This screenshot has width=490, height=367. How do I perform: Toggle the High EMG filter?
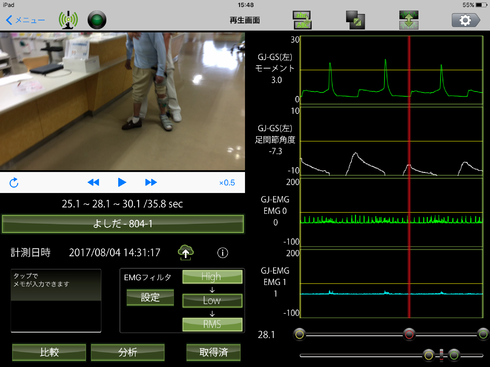212,277
